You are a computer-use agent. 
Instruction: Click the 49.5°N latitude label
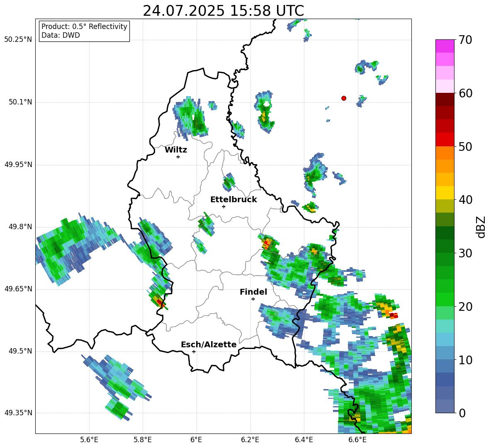pyautogui.click(x=20, y=351)
